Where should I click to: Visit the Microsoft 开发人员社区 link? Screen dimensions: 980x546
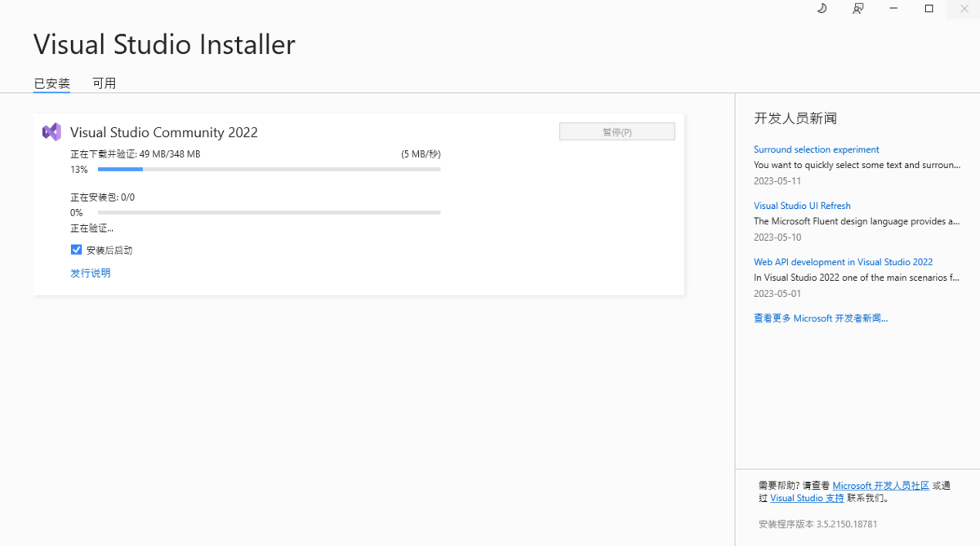coord(881,485)
